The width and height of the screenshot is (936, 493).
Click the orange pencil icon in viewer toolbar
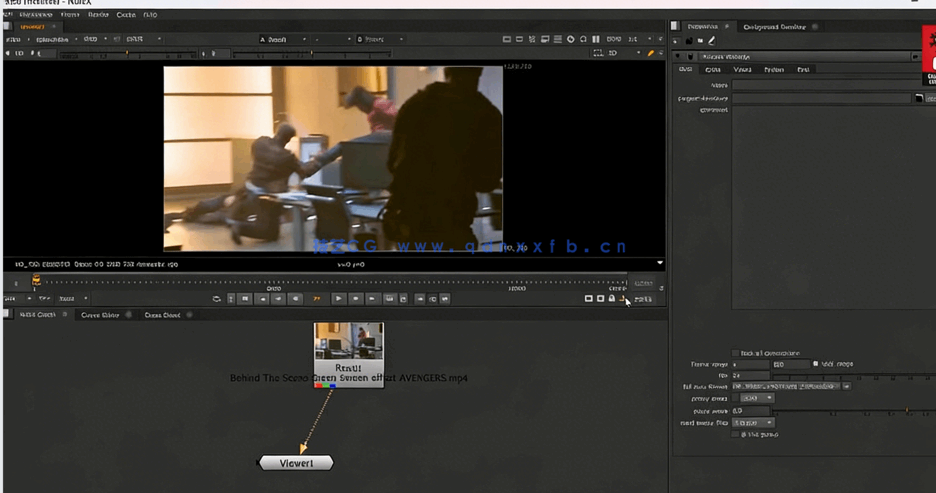(650, 53)
